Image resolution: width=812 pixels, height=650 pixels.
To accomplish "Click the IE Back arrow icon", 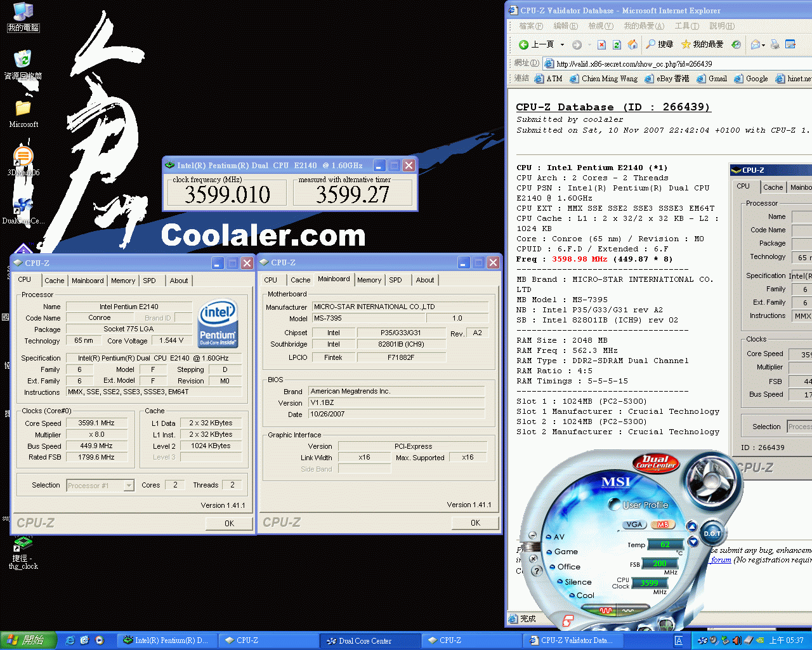I will pos(523,44).
